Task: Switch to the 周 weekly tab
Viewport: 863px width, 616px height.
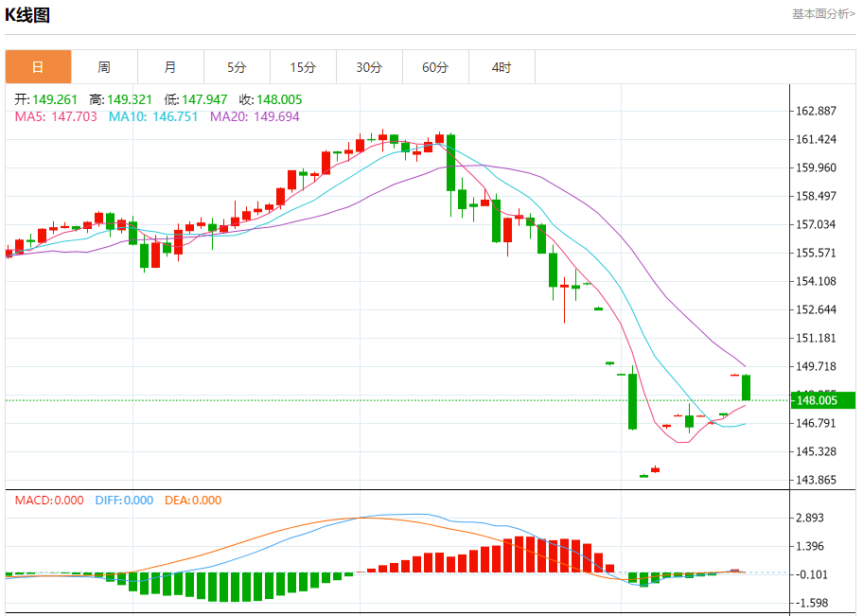Action: coord(105,67)
